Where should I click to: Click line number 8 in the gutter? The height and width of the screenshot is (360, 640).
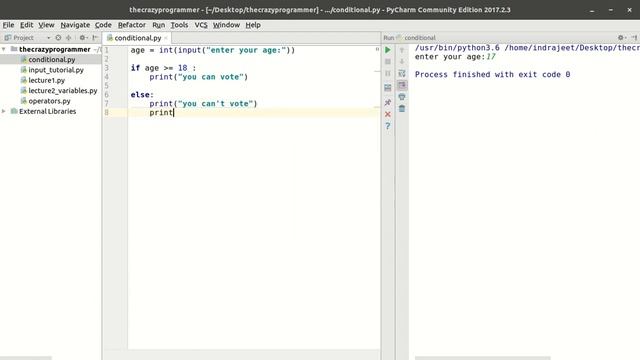[x=107, y=112]
